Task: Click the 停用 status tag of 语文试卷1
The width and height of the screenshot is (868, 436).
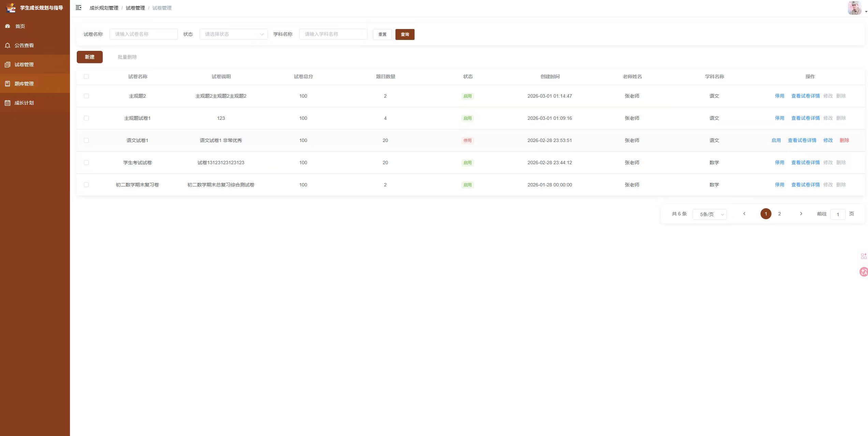Action: point(467,140)
